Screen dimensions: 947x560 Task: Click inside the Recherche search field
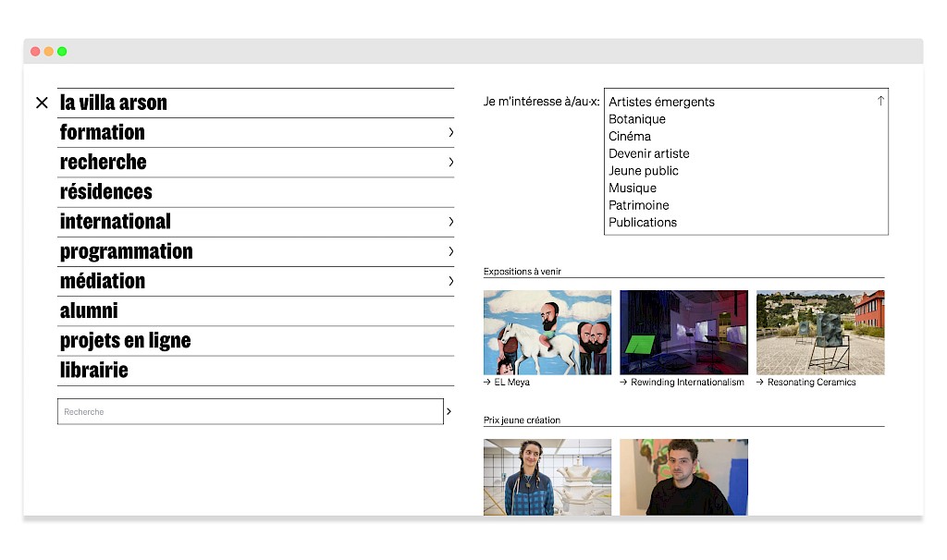coord(250,411)
